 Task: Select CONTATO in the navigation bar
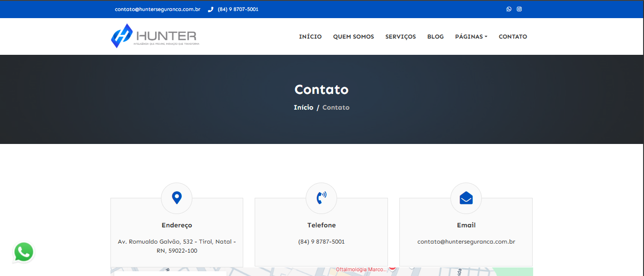[513, 37]
